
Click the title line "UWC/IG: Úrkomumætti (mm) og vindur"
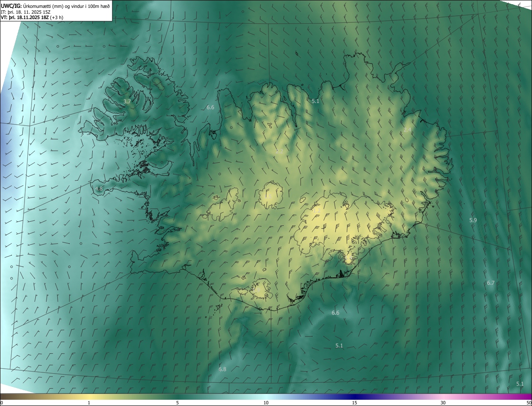[x=55, y=5]
